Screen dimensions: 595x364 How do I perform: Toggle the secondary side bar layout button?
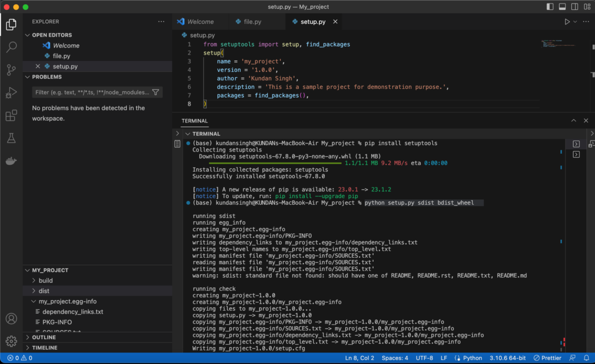574,7
